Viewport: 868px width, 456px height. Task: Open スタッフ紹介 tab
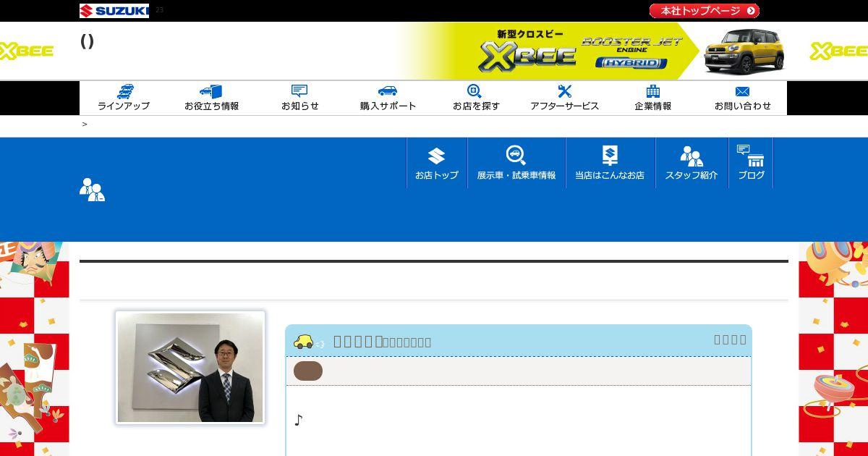692,163
